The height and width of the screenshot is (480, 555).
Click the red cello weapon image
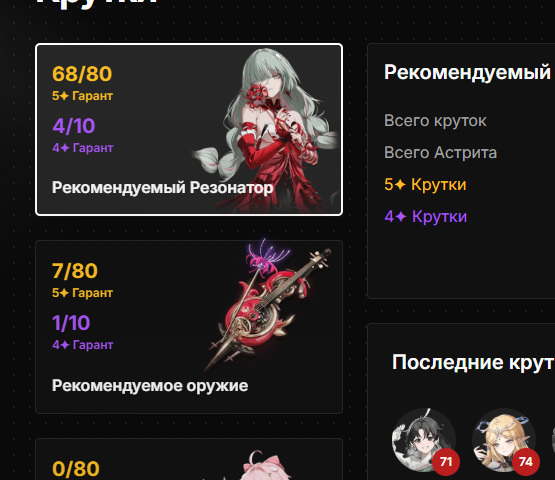(268, 305)
